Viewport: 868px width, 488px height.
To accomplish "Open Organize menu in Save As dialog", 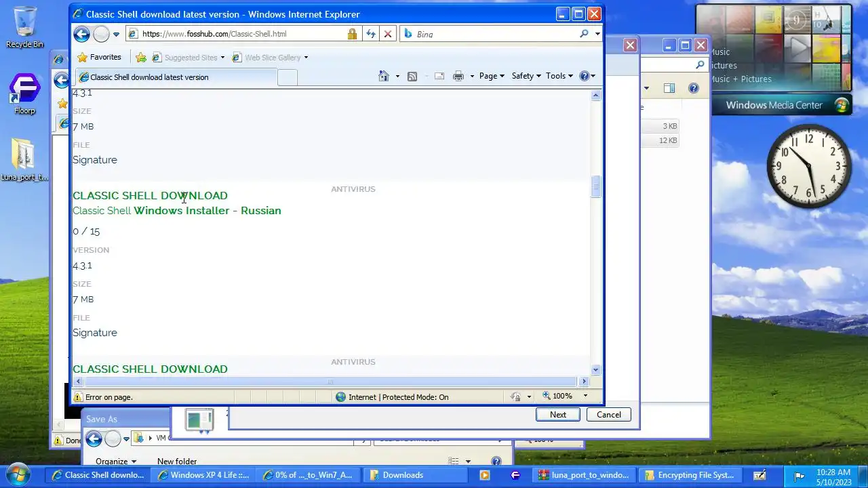I will coord(115,462).
